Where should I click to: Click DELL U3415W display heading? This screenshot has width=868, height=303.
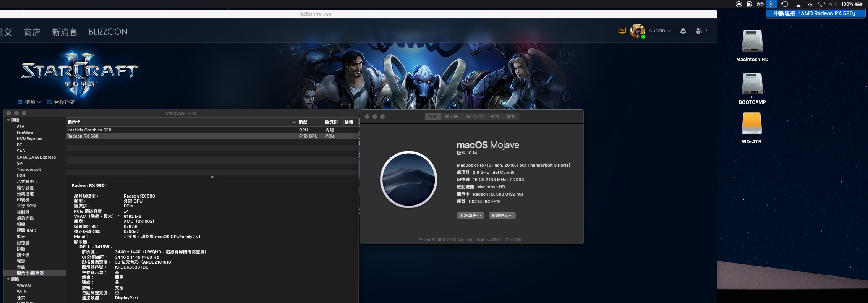[x=96, y=247]
